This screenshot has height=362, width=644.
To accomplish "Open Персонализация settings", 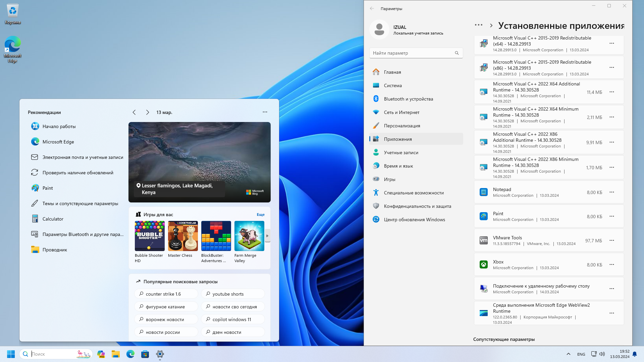I will point(416,126).
